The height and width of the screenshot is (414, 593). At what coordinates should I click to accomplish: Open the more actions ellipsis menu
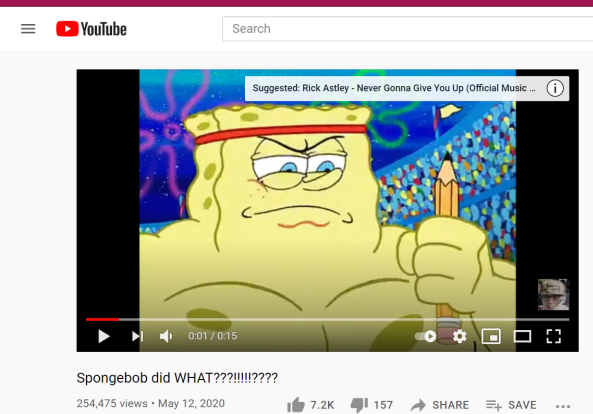[x=563, y=406]
